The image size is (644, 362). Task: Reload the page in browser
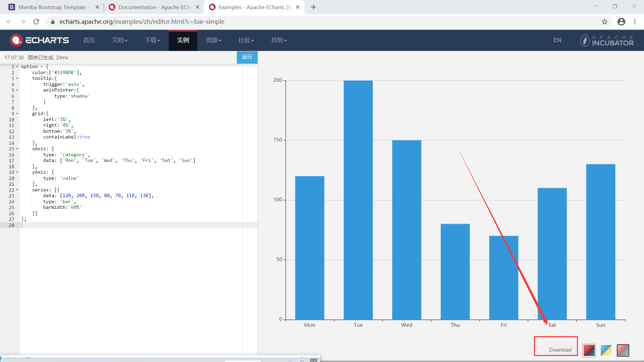click(x=36, y=22)
